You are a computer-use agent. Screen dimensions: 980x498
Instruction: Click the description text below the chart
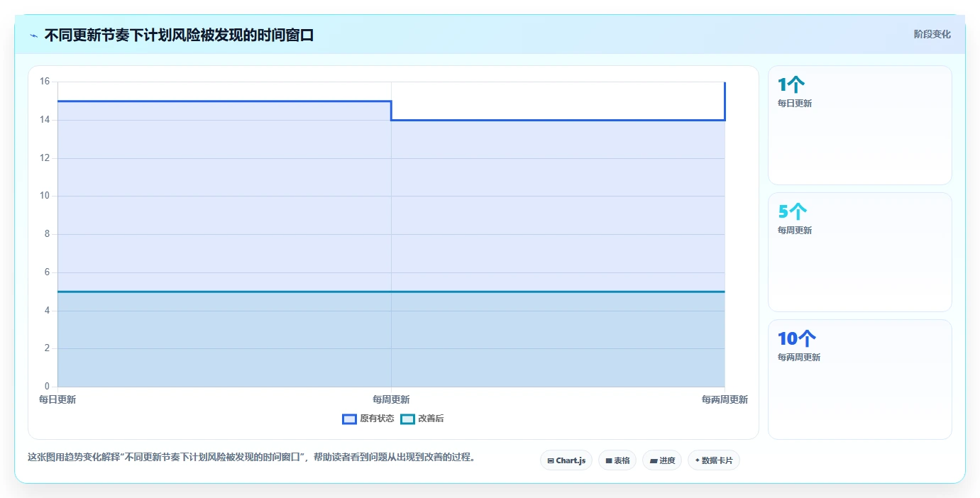pos(251,458)
